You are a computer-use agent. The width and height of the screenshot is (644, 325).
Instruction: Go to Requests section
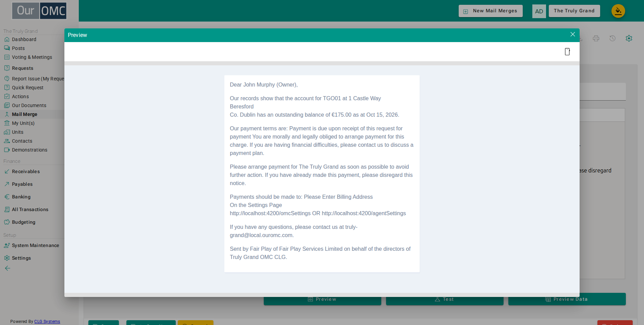click(x=23, y=68)
